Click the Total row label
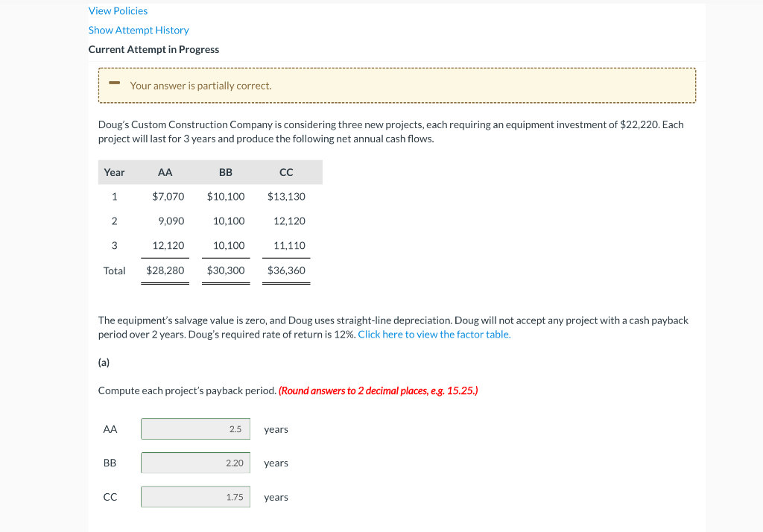Viewport: 763px width, 532px height. pyautogui.click(x=114, y=270)
